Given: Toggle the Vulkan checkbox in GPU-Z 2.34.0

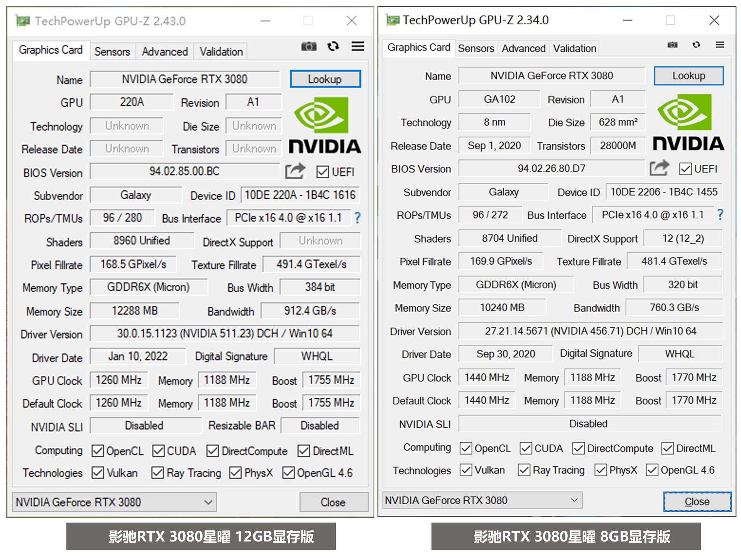Looking at the screenshot, I should [466, 470].
